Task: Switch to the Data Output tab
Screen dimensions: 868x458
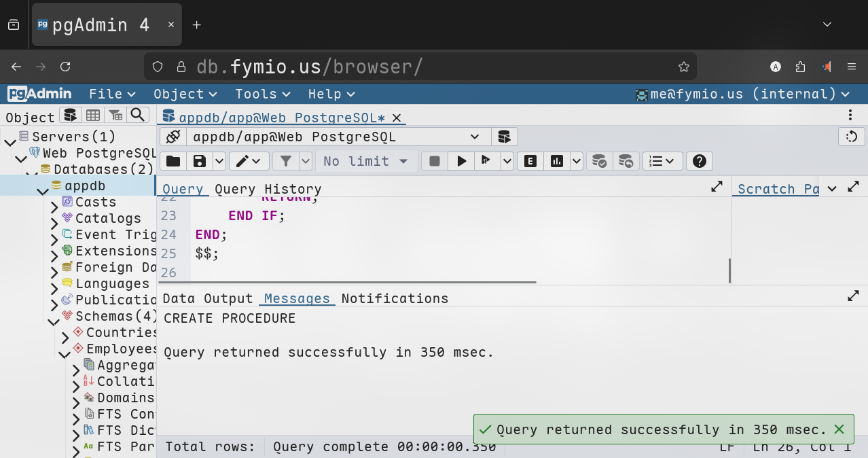Action: (x=208, y=298)
